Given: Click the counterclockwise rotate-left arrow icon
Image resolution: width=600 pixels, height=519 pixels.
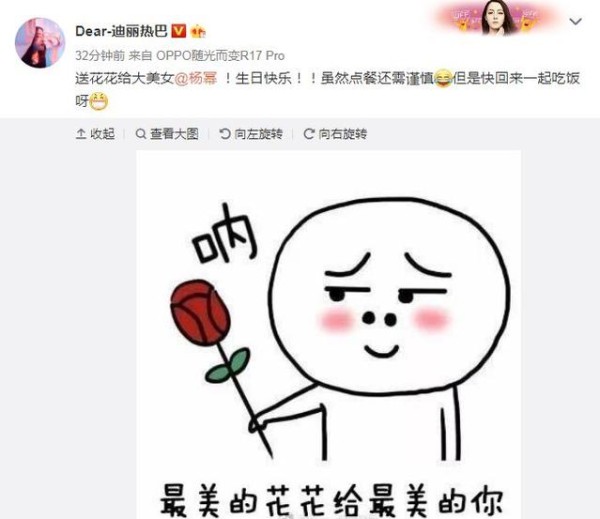Looking at the screenshot, I should tap(225, 134).
